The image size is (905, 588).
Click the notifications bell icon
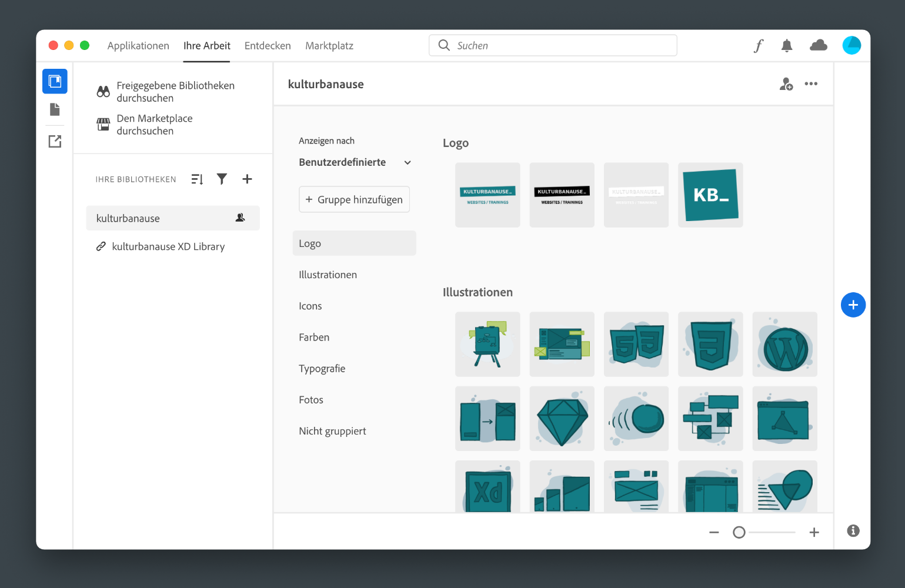[787, 45]
